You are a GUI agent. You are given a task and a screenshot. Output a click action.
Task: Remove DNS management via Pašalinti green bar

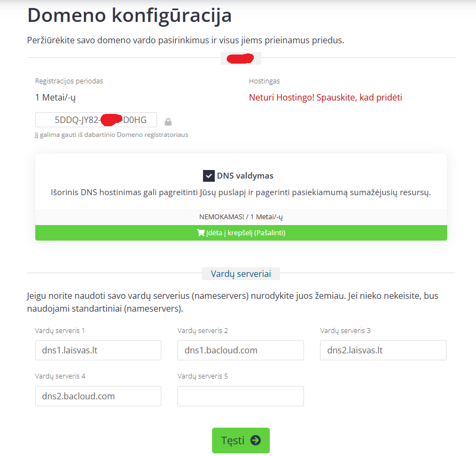pos(241,233)
